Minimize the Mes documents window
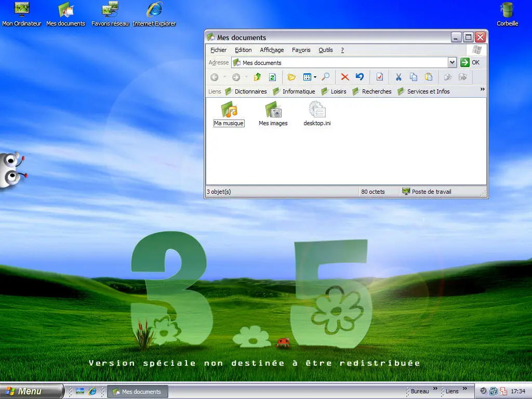Screen dimensions: 532x399 click(x=456, y=37)
